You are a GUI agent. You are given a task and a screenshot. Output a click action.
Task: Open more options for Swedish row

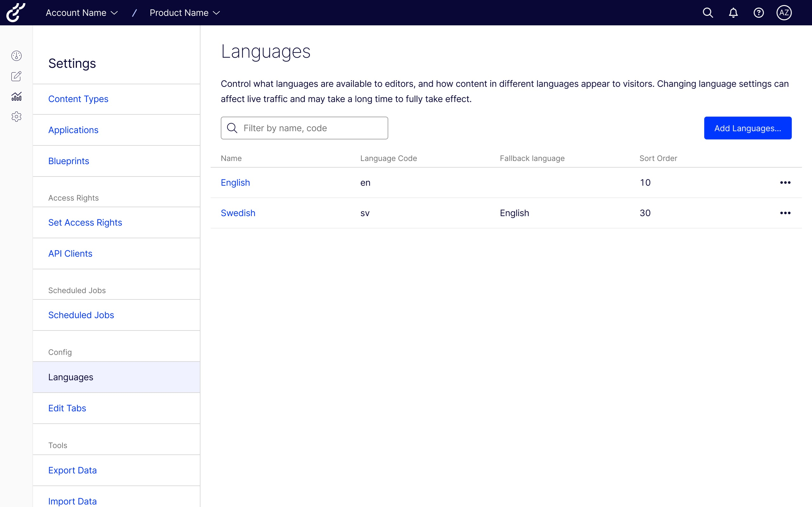(785, 213)
